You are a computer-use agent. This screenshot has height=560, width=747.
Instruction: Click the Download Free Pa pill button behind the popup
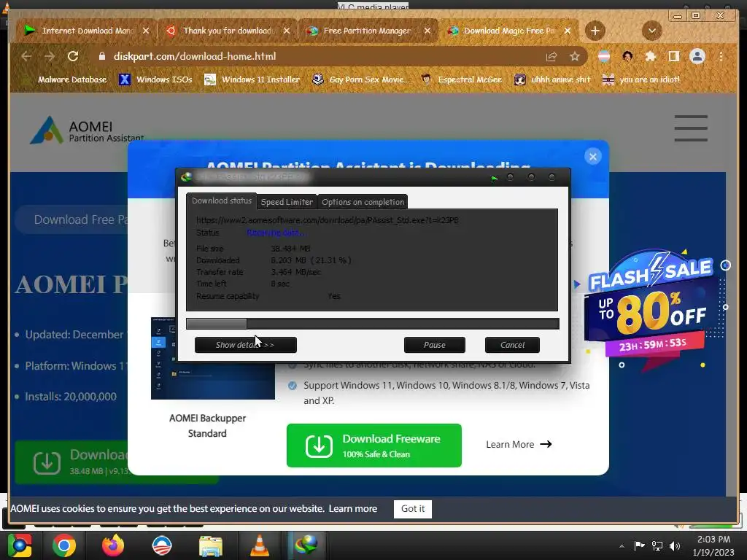(x=71, y=219)
